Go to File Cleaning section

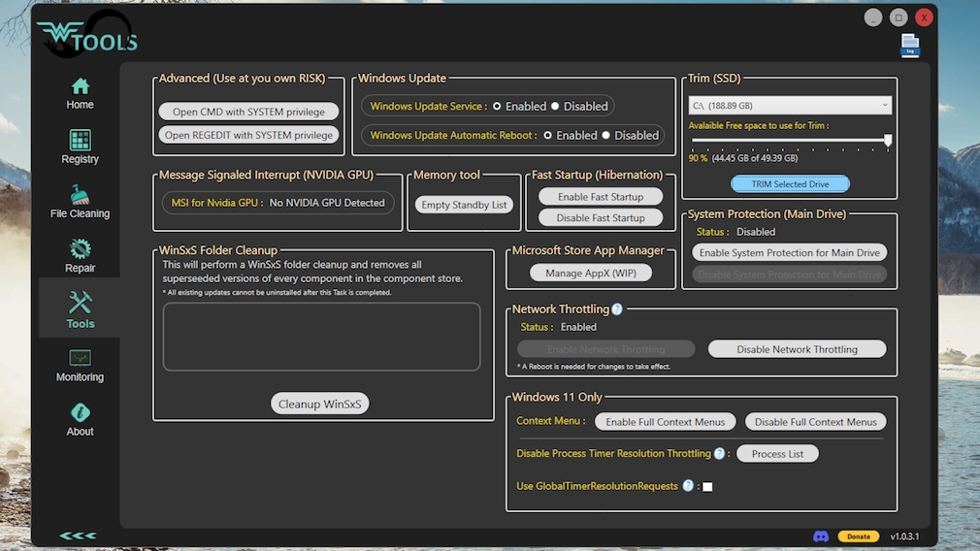pos(80,195)
